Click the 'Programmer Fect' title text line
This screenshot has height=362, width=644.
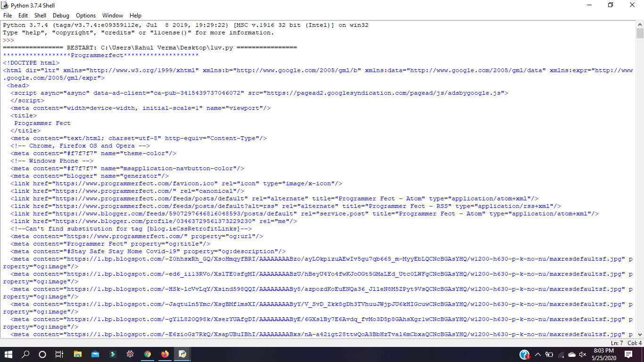42,123
